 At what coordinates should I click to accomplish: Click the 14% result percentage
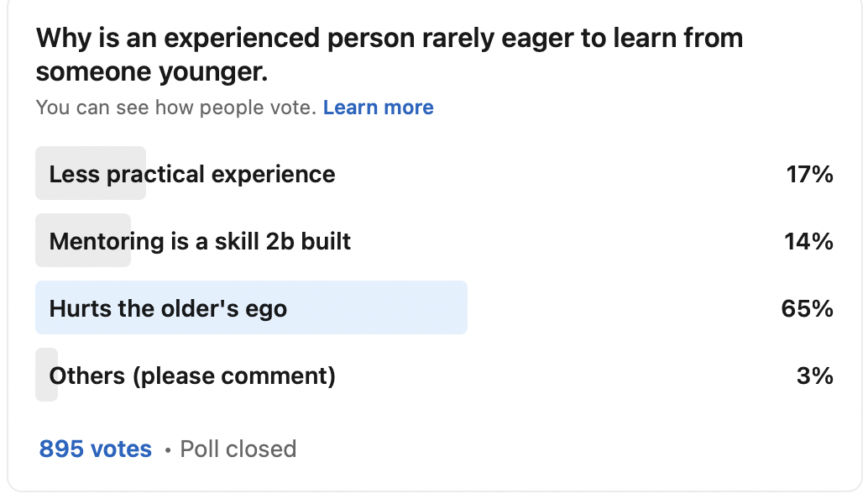click(x=809, y=242)
